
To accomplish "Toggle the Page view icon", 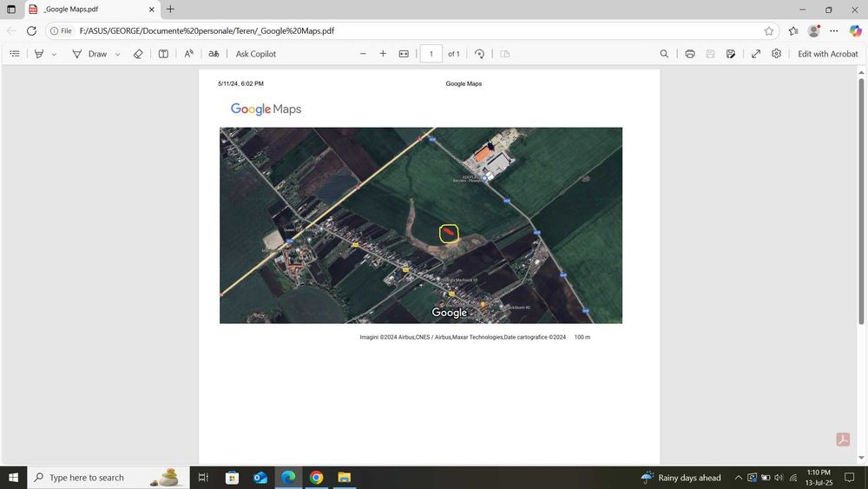I will [505, 54].
